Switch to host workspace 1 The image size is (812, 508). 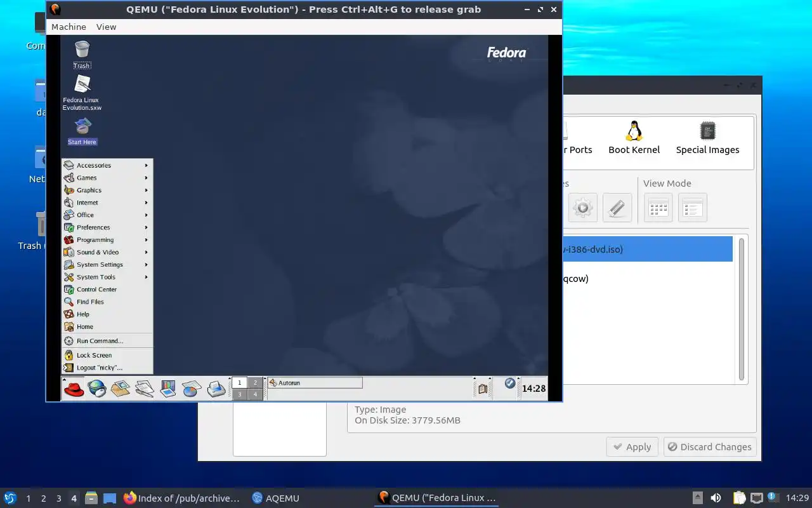28,498
